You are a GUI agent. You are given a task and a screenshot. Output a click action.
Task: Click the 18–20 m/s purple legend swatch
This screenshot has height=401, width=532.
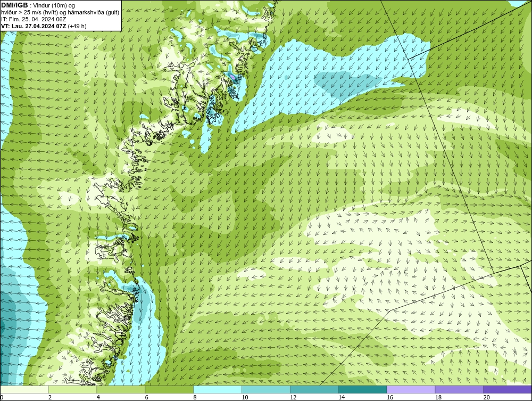point(460,389)
